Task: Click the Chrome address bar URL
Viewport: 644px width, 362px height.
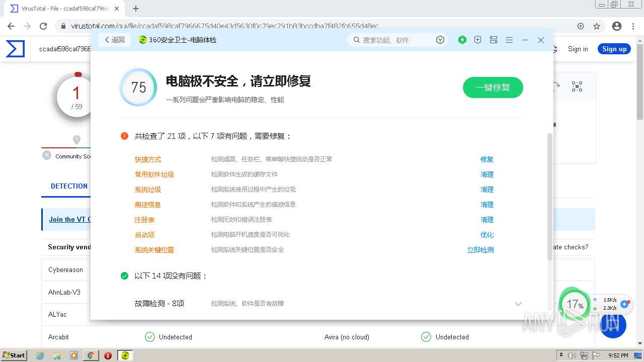Action: pos(225,26)
